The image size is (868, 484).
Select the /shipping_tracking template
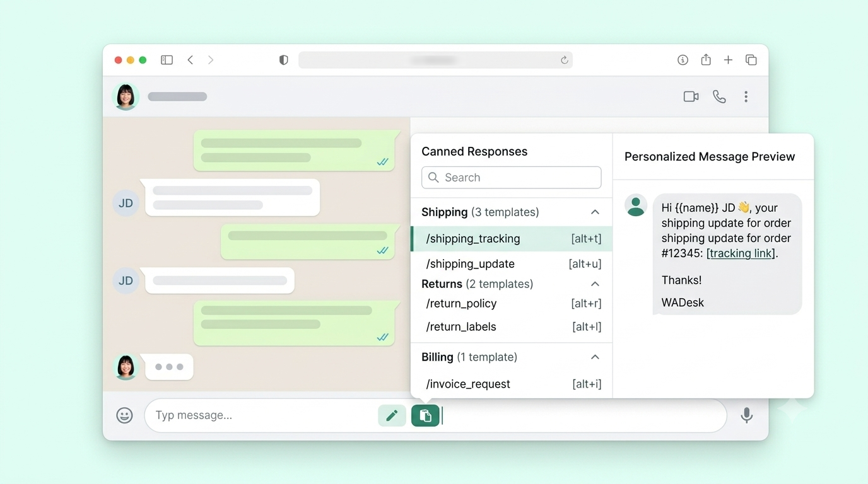[511, 239]
